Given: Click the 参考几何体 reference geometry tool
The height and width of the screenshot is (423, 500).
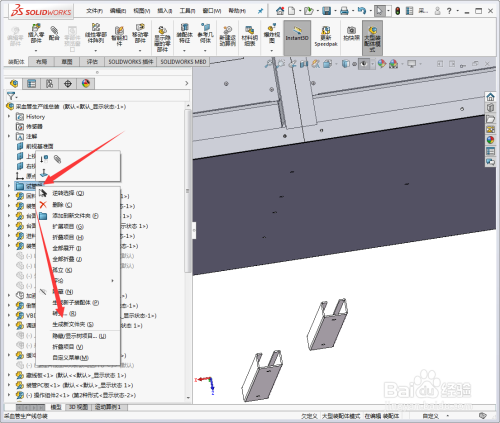Looking at the screenshot, I should (205, 33).
